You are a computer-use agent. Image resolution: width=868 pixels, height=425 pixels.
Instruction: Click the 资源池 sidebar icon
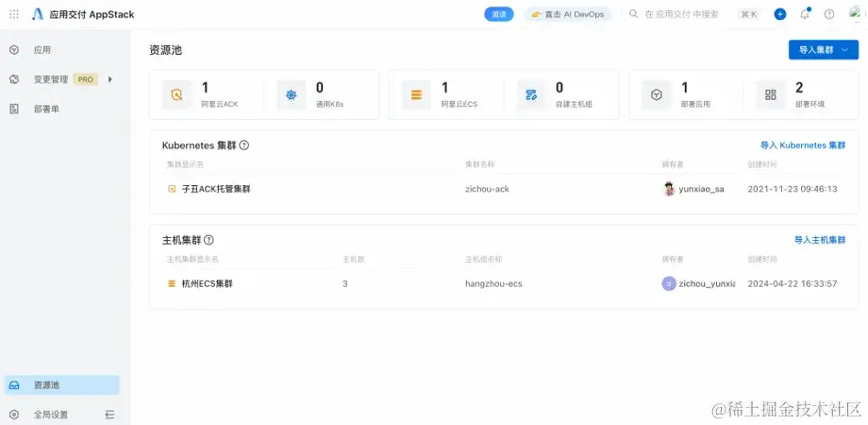coord(14,385)
